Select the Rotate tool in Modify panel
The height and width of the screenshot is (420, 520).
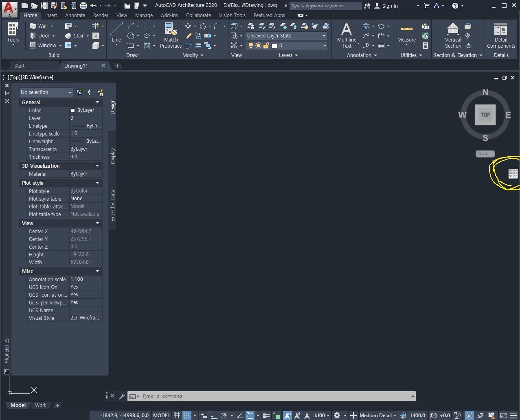[x=203, y=26]
